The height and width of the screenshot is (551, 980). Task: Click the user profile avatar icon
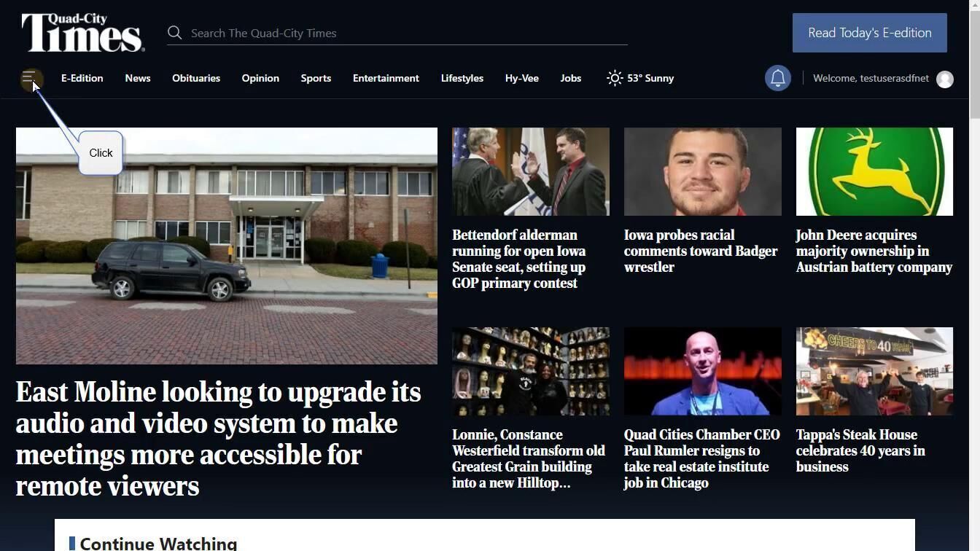click(x=945, y=79)
